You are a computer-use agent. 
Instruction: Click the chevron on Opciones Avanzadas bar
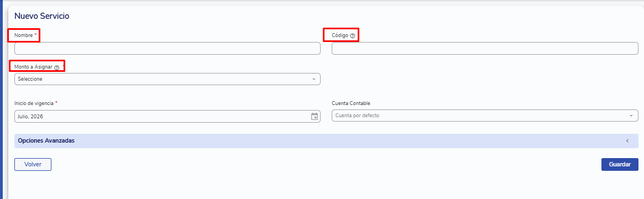tap(627, 141)
